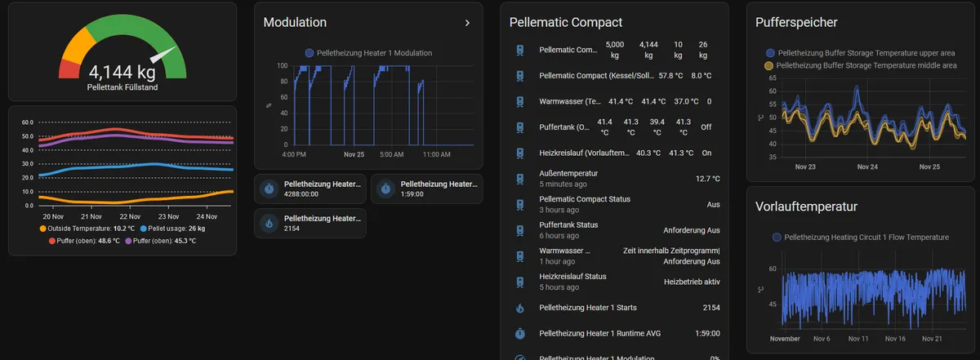Toggle the Heating Circuit 1 Flow Temperature series
This screenshot has width=980, height=360.
click(860, 237)
